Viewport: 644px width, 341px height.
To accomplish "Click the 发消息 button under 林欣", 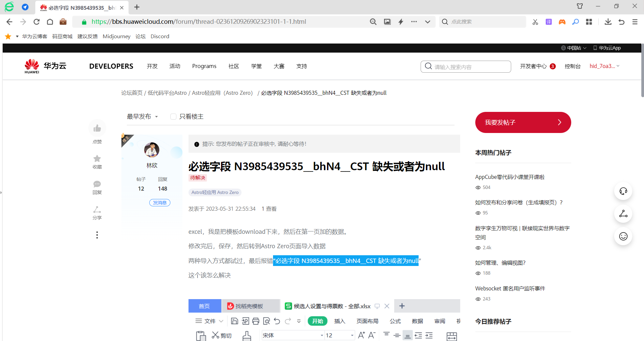I will 160,203.
